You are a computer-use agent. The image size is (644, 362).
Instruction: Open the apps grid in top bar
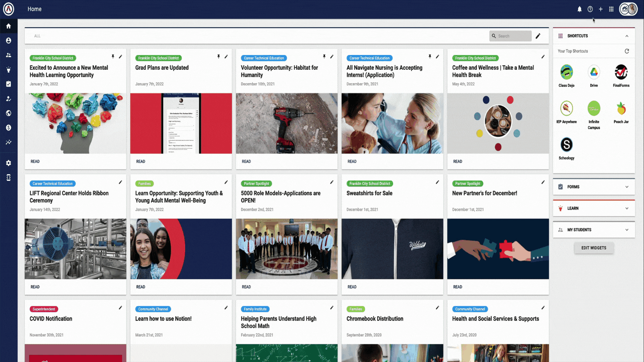(x=611, y=9)
